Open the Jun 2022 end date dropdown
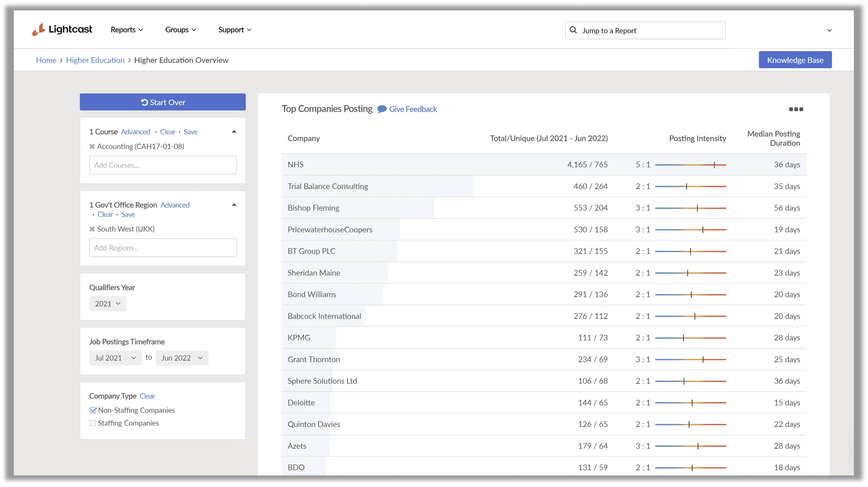The width and height of the screenshot is (868, 487). click(x=182, y=358)
